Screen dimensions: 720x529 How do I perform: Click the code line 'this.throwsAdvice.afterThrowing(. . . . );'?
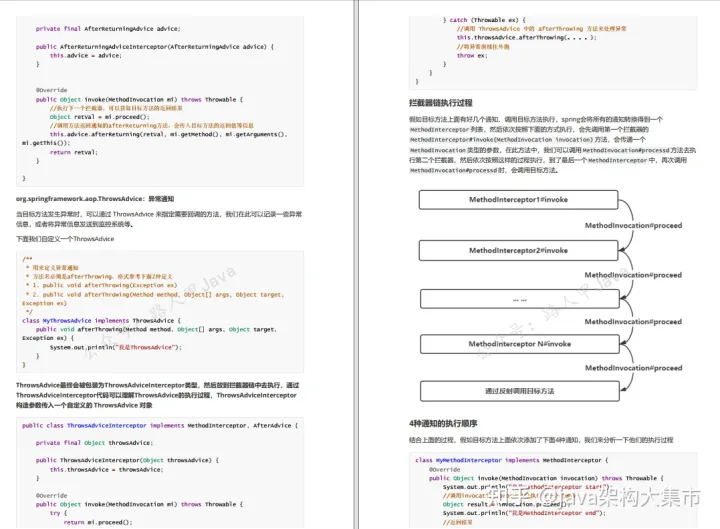[x=526, y=38]
